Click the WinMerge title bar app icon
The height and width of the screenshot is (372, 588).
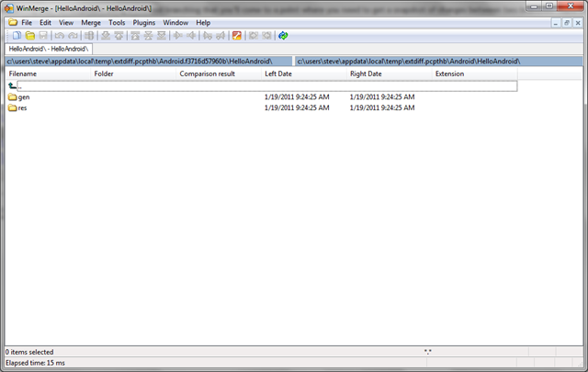tap(9, 8)
